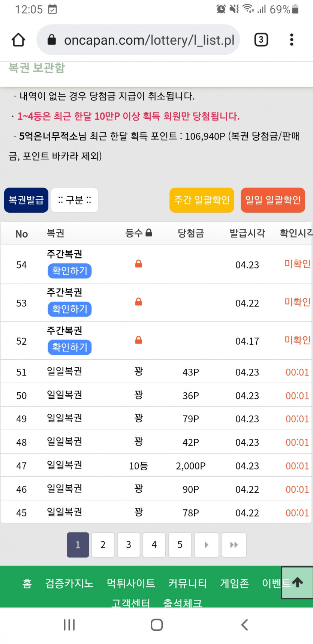Go to pagination page 2
The image size is (313, 644).
point(103,545)
